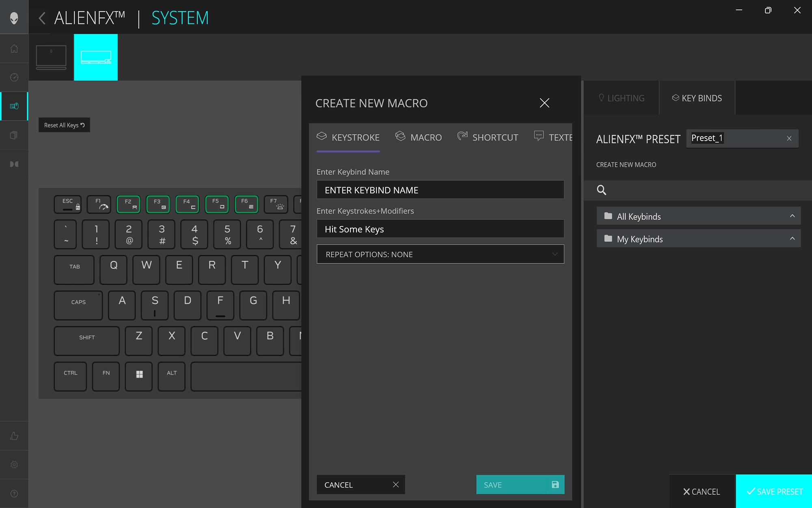Screen dimensions: 812x508
Task: Select the laptop device thumbnail
Action: pos(51,57)
